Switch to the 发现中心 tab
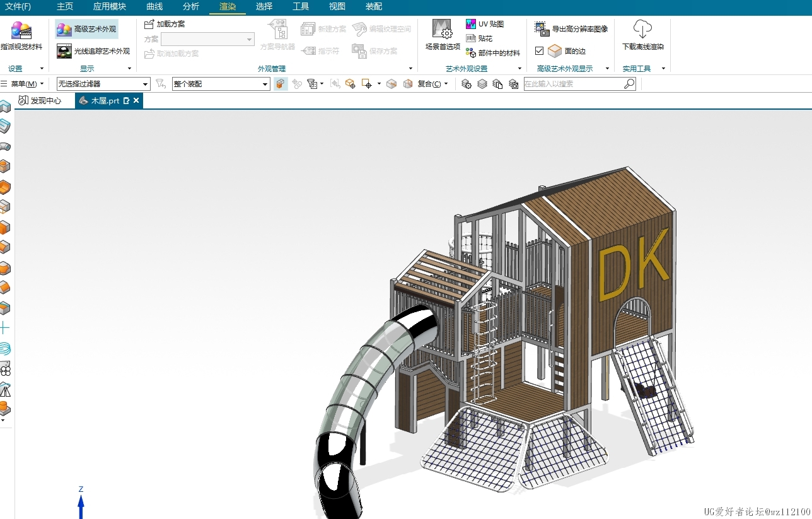The width and height of the screenshot is (812, 519). pos(40,100)
